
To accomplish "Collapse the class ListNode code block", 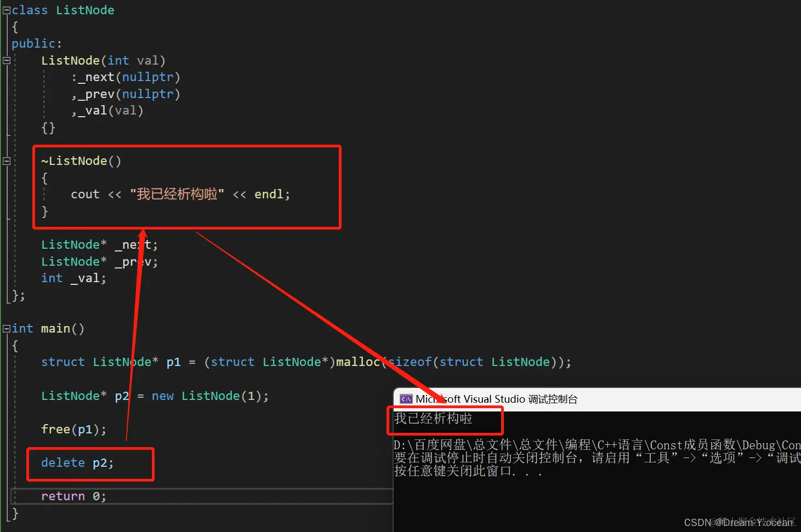I will (7, 10).
